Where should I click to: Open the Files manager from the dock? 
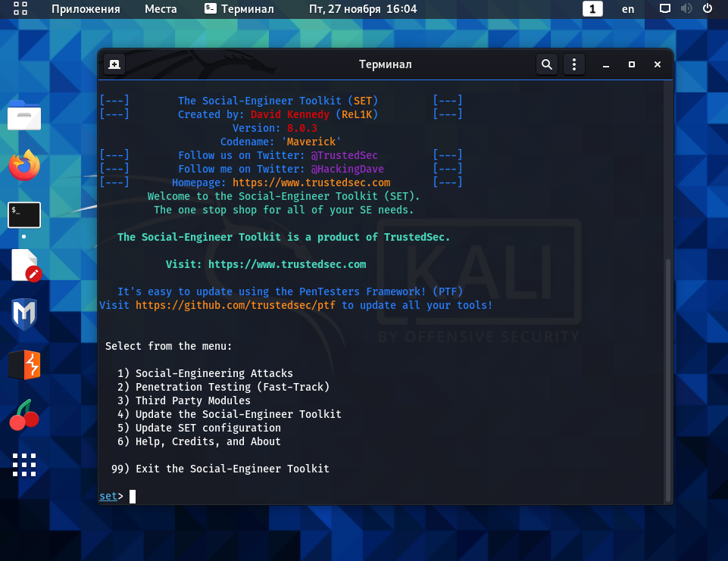24,115
